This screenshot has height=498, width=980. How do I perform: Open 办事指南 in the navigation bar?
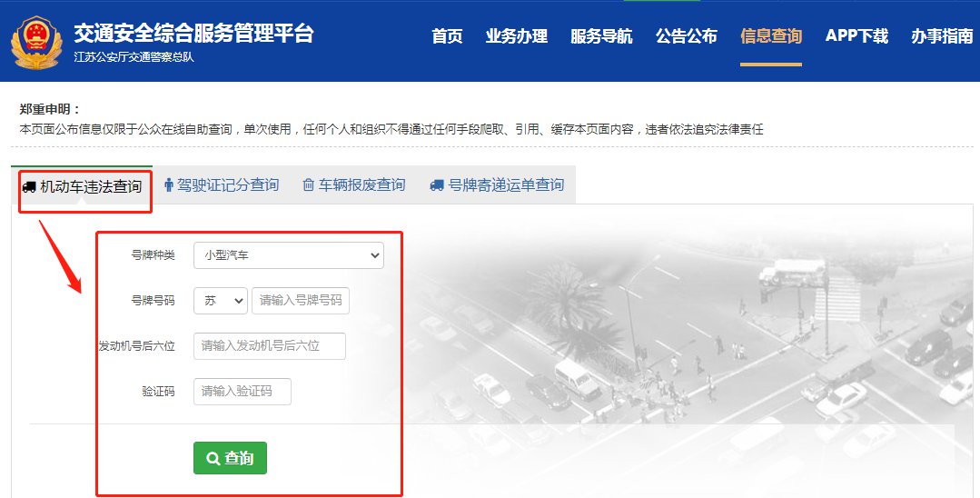[x=942, y=36]
